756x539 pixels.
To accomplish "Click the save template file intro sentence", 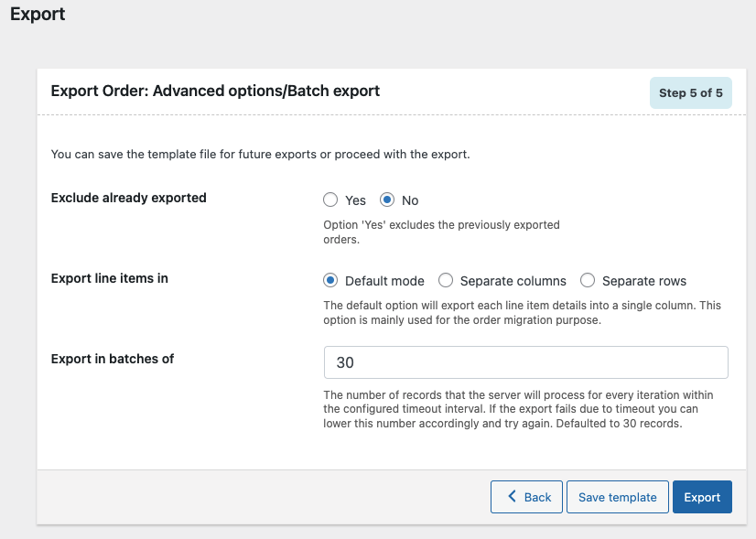I will click(260, 155).
